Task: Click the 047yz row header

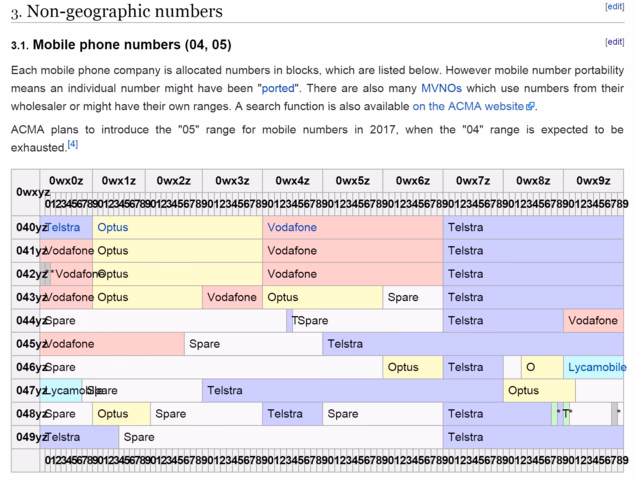Action: click(x=26, y=391)
